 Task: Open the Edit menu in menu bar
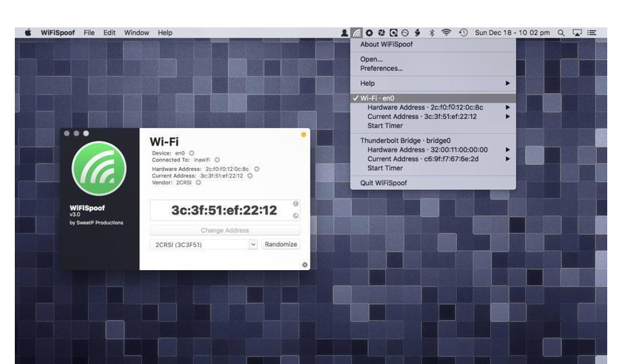pyautogui.click(x=110, y=33)
